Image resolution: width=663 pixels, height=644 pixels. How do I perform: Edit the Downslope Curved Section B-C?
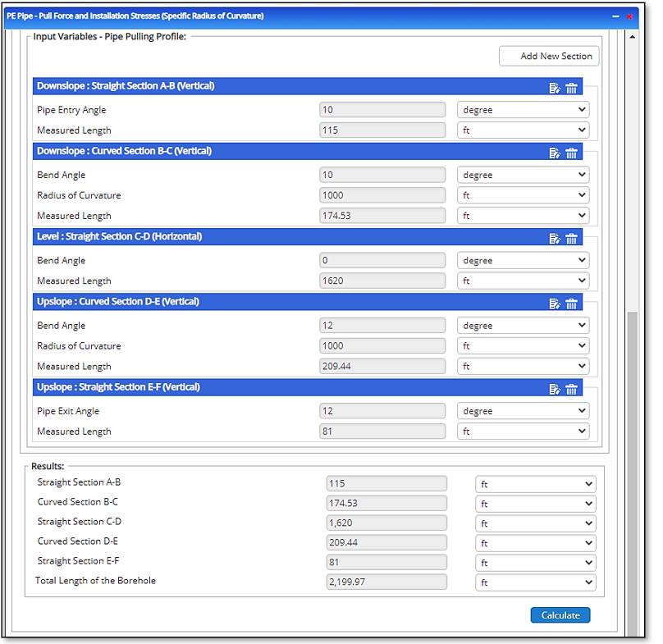coord(555,153)
